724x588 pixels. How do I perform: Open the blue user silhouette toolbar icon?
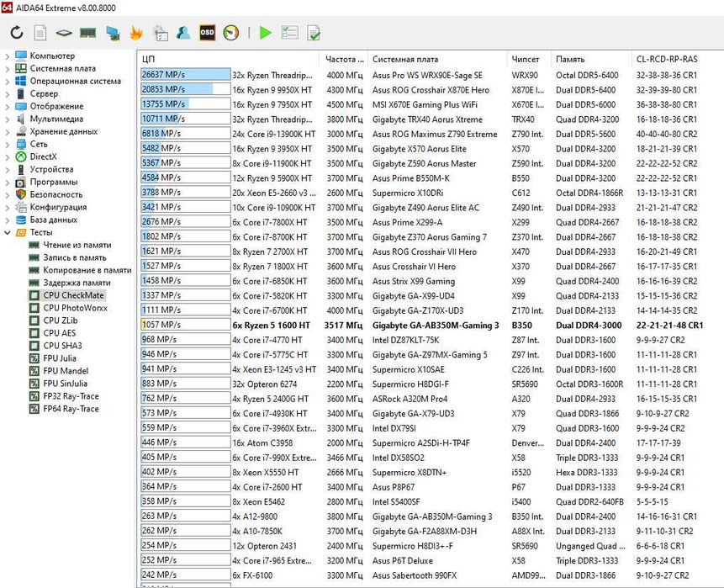(x=183, y=33)
